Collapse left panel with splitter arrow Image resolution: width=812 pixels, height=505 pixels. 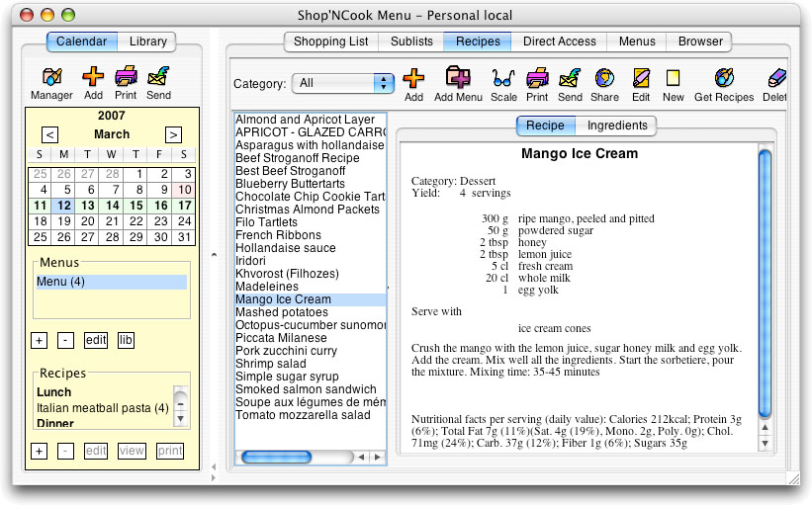pyautogui.click(x=214, y=467)
